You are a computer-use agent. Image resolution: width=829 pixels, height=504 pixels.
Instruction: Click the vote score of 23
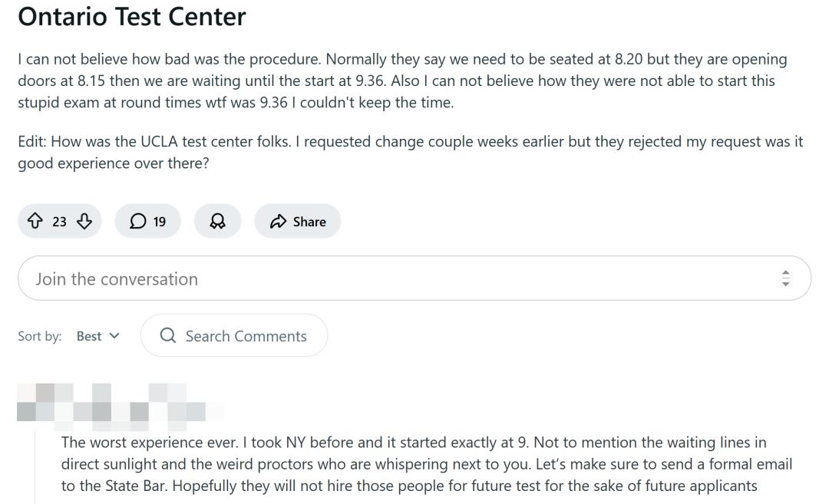pos(59,222)
